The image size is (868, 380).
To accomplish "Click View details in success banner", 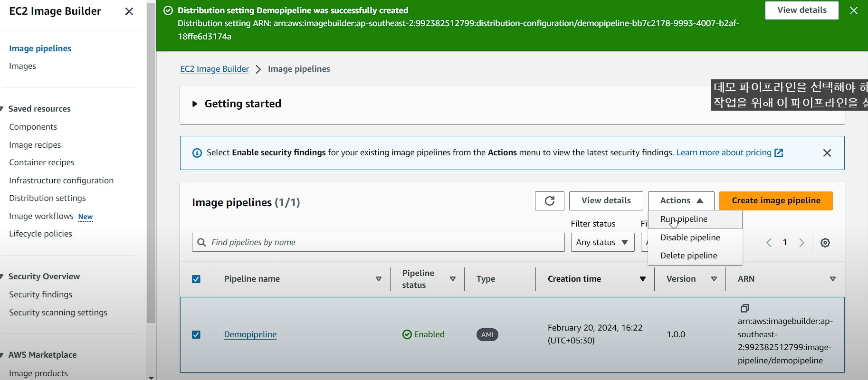I will pyautogui.click(x=801, y=10).
